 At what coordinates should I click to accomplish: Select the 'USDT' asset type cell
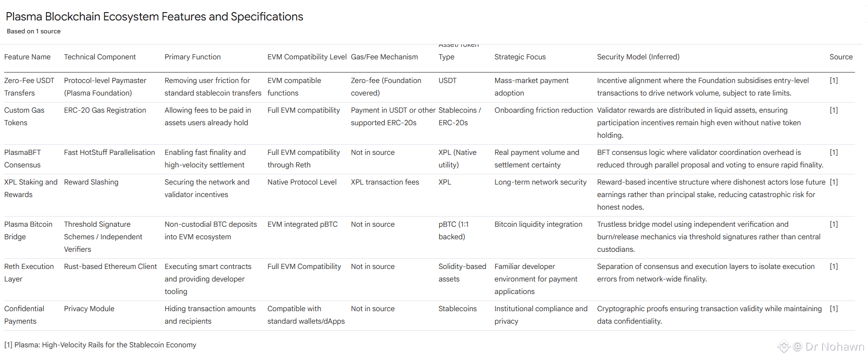click(x=447, y=80)
